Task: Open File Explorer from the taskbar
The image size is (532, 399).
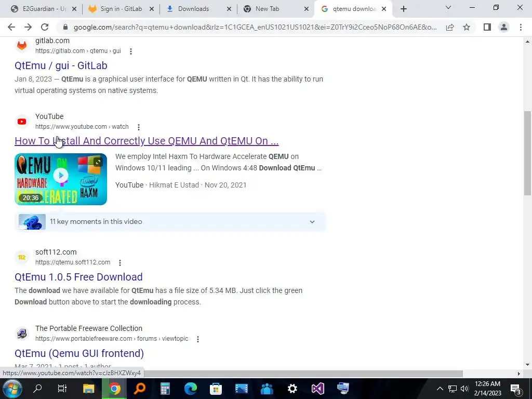Action: point(88,389)
